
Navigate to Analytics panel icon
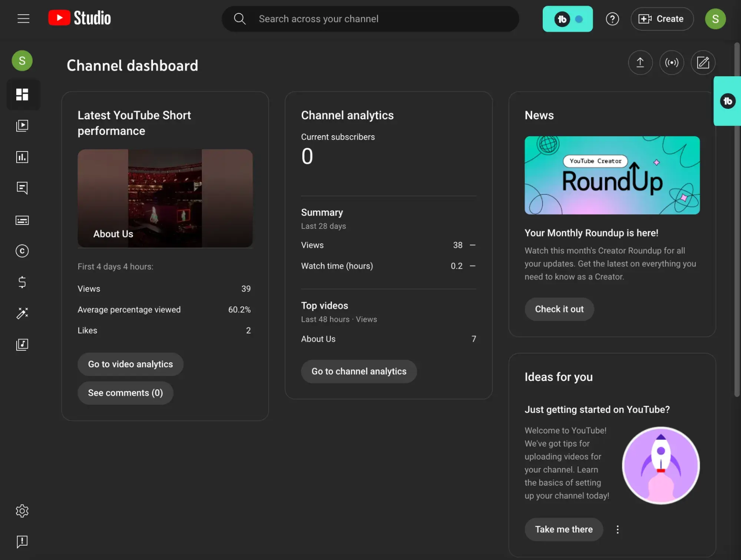click(22, 157)
